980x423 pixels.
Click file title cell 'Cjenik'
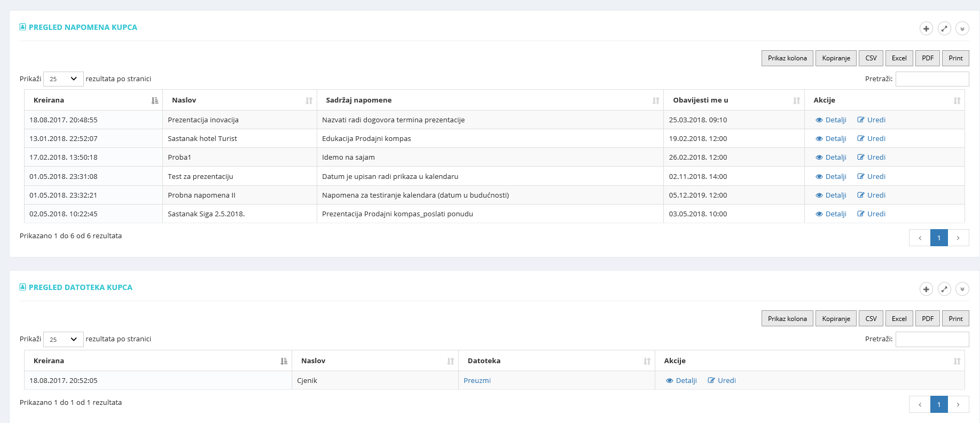tap(375, 381)
